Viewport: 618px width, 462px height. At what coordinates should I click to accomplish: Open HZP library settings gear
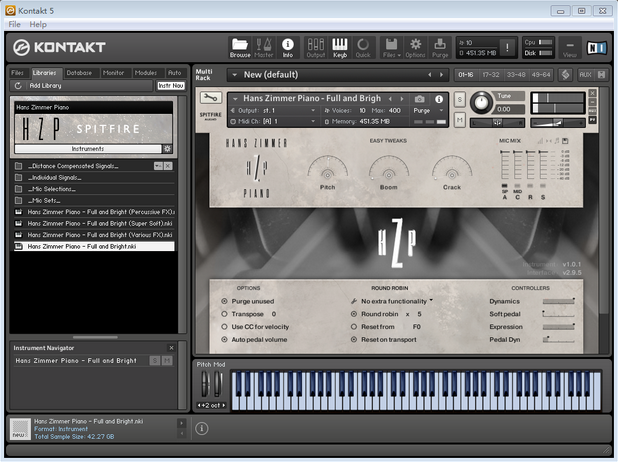(168, 149)
